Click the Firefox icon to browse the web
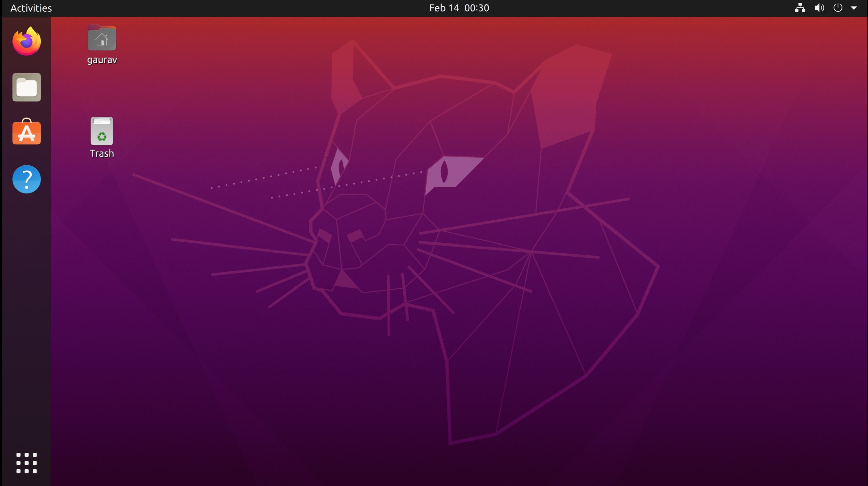The width and height of the screenshot is (868, 486). tap(26, 41)
